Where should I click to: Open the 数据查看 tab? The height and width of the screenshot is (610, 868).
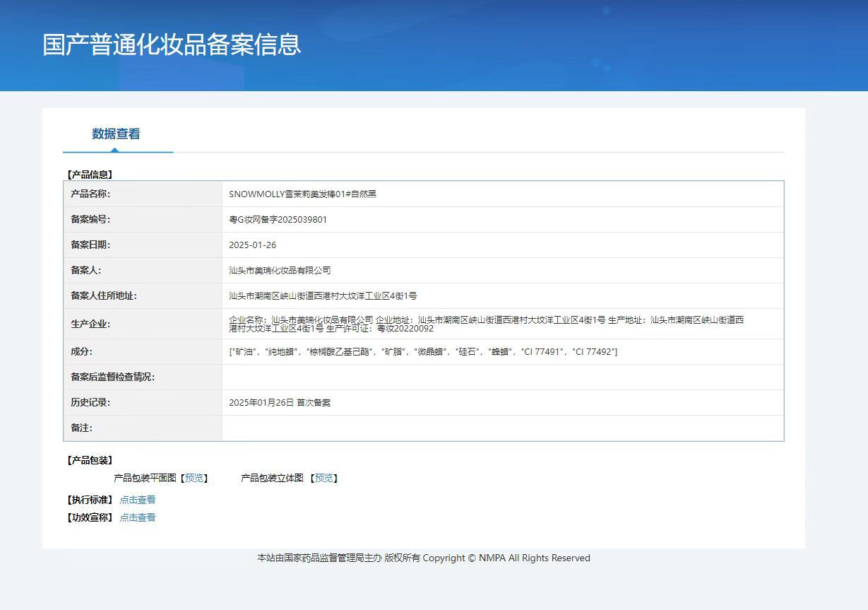(x=116, y=134)
